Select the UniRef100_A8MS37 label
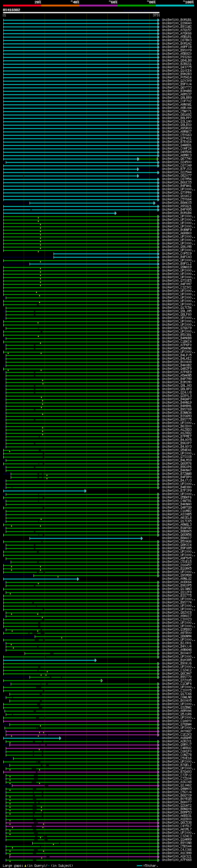This screenshot has width=197, height=868. coord(176,94)
